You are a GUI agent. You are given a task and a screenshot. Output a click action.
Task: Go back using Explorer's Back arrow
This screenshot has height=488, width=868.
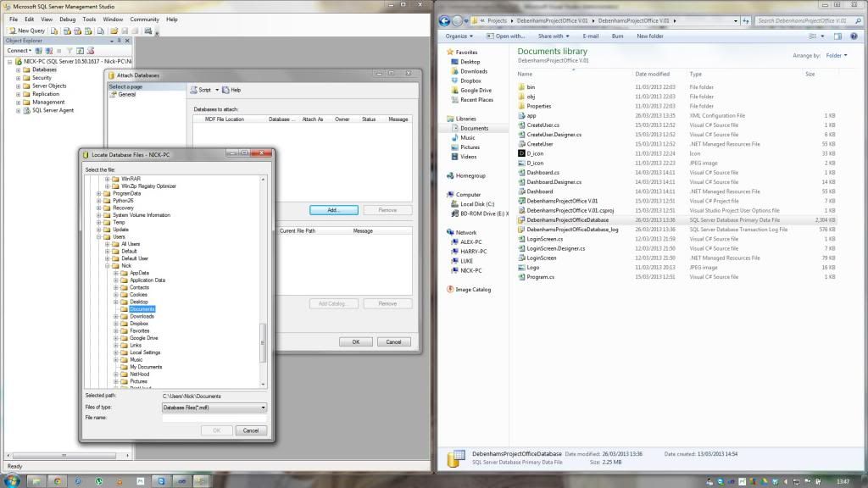pos(444,21)
